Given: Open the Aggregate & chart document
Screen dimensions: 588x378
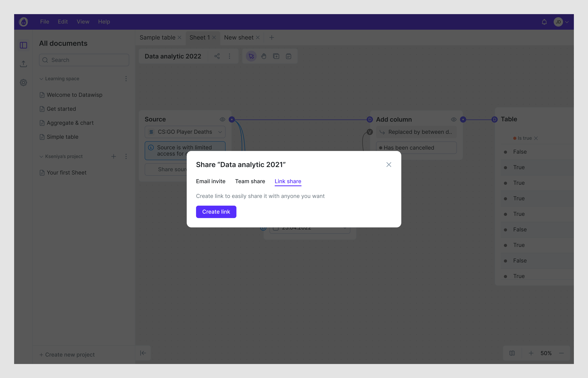Looking at the screenshot, I should (x=66, y=123).
